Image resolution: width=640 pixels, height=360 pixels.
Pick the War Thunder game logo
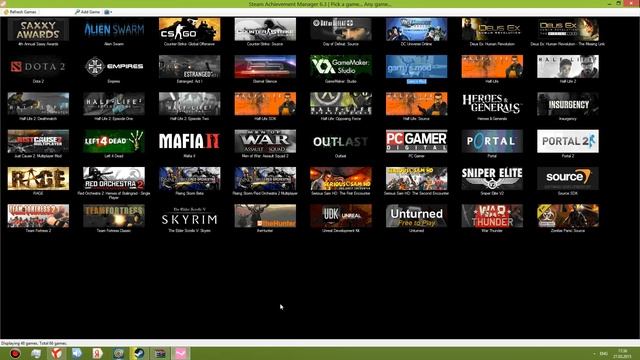492,216
